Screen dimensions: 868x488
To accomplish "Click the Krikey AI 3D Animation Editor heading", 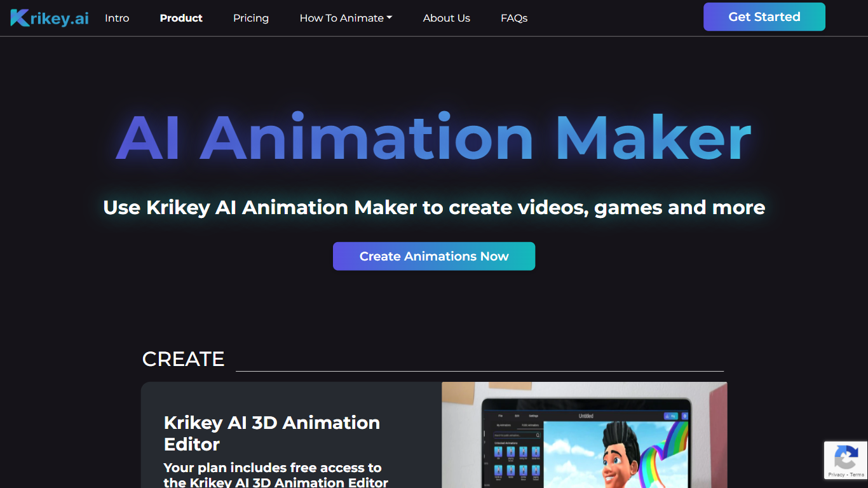I will click(x=272, y=433).
